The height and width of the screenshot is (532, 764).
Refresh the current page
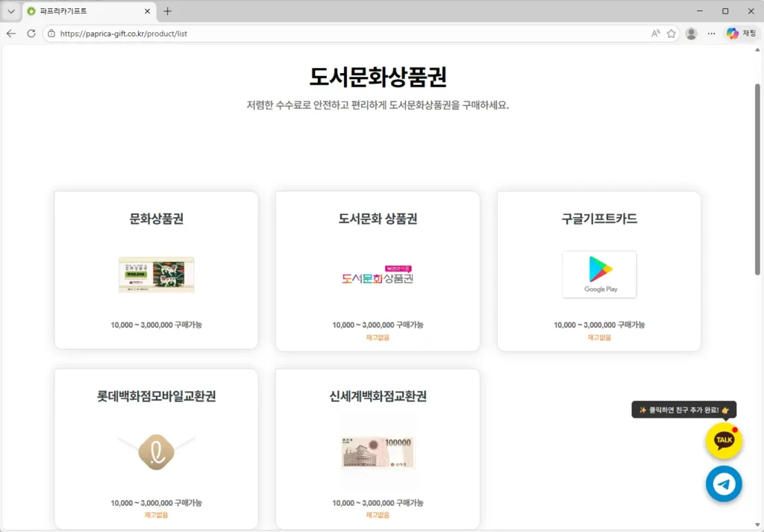coord(30,33)
